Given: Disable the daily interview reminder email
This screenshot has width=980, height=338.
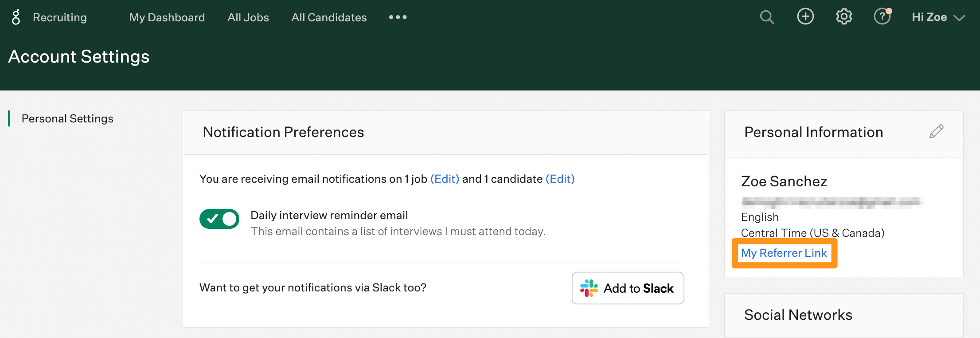Looking at the screenshot, I should (x=219, y=219).
